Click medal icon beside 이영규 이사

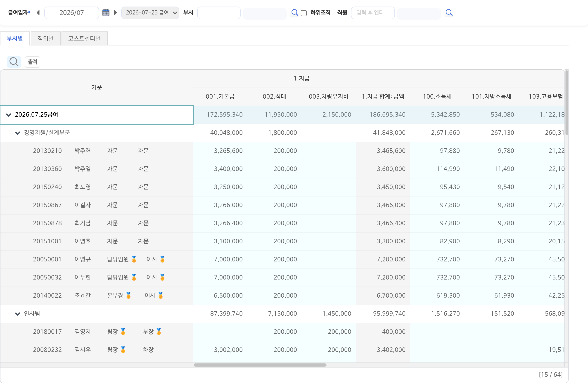(x=162, y=259)
